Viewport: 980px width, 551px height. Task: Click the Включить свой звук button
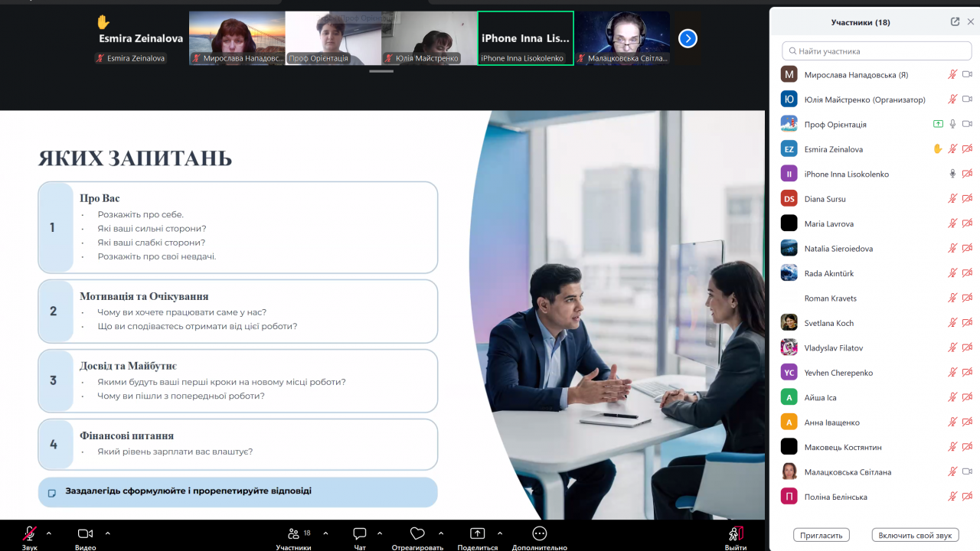tap(915, 535)
